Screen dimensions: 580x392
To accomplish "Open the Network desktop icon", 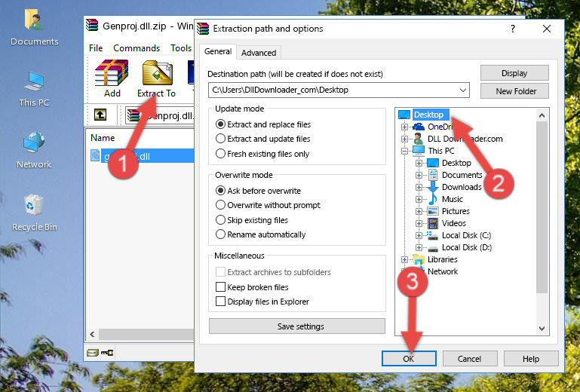I will click(34, 151).
